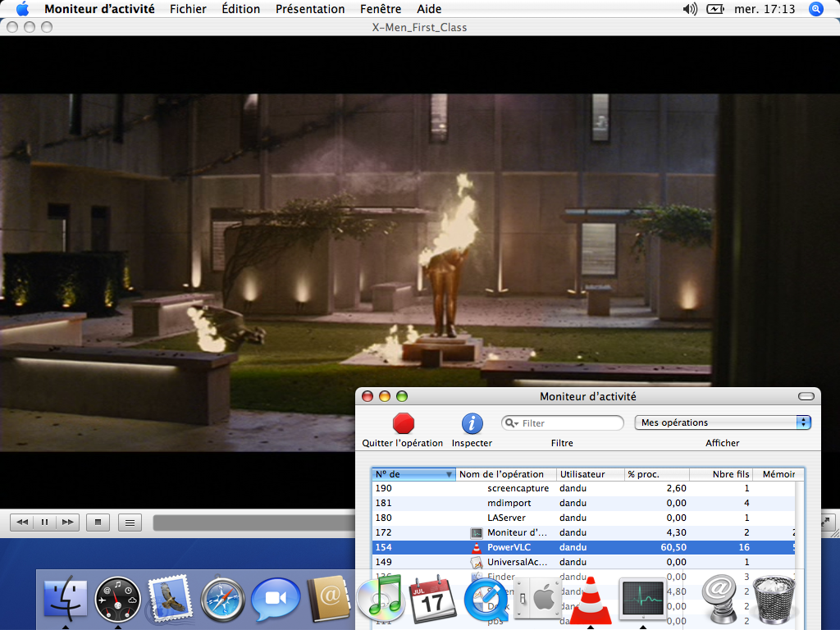
Task: Click the VLC fullscreen toggle icon
Action: pos(825,521)
